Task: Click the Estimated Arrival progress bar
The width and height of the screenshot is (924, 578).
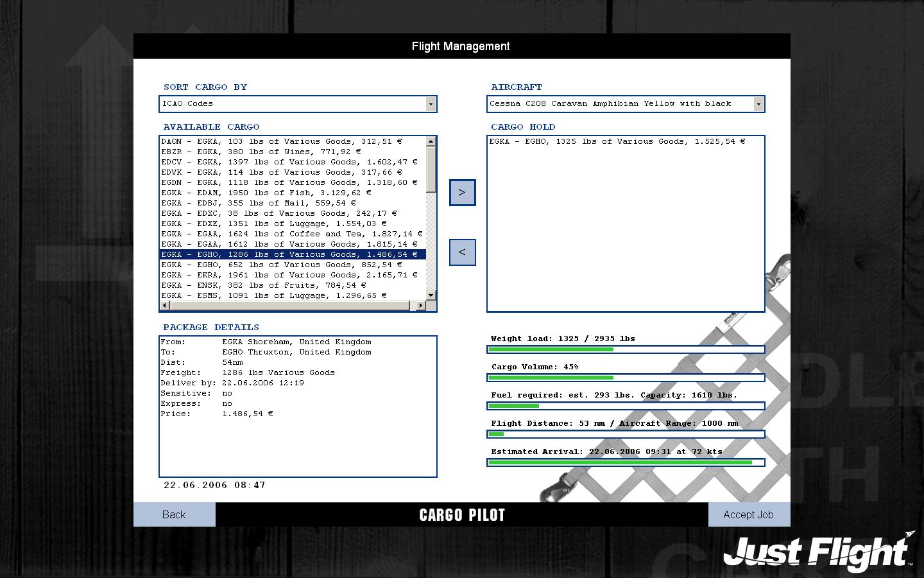Action: point(626,462)
